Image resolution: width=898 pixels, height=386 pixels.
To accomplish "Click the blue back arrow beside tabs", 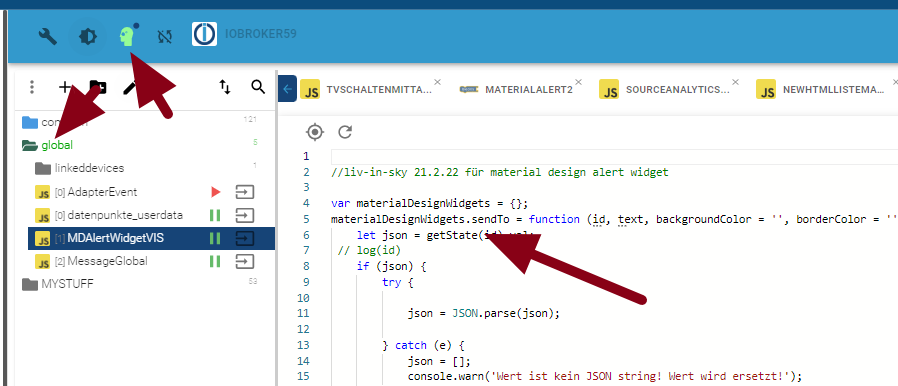I will pos(287,89).
